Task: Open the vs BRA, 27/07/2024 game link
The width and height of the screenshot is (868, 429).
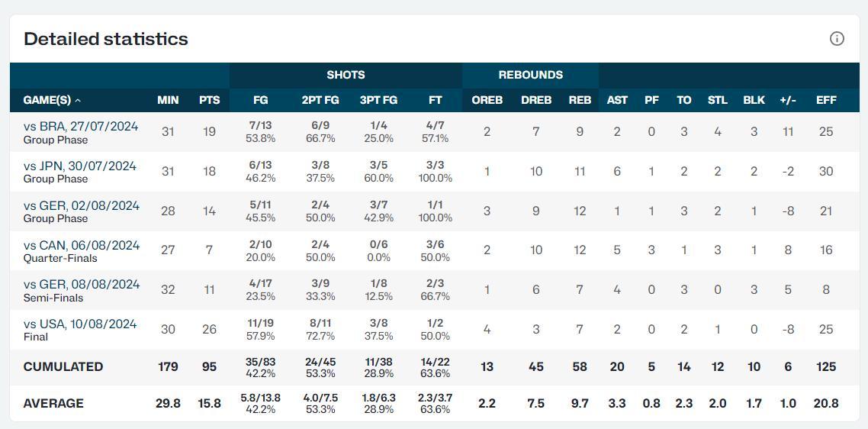Action: (81, 127)
